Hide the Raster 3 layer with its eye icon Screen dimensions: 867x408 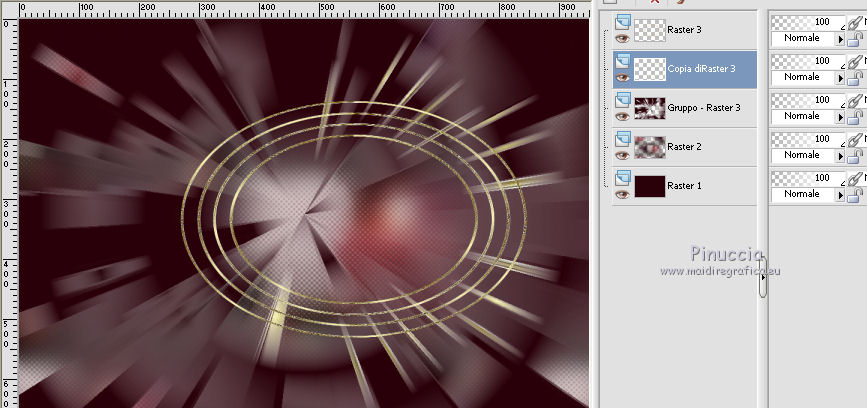tap(623, 38)
